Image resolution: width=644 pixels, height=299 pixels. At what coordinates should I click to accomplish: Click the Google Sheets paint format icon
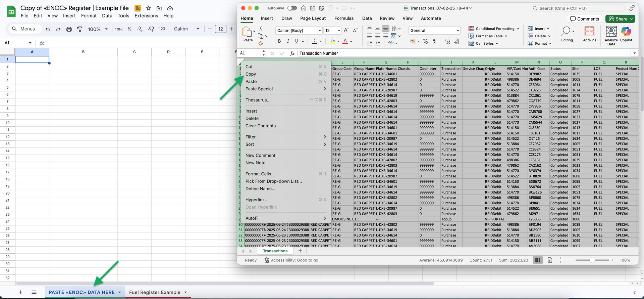[x=79, y=29]
